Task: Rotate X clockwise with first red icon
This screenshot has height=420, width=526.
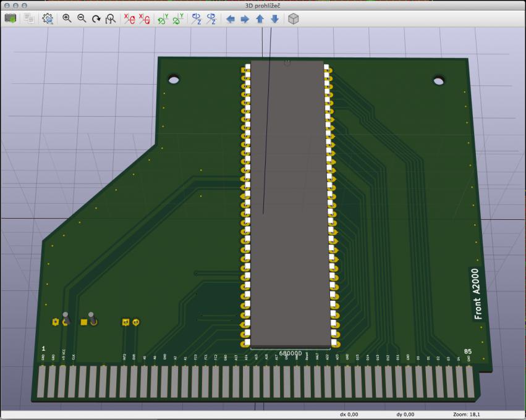Action: (x=130, y=19)
